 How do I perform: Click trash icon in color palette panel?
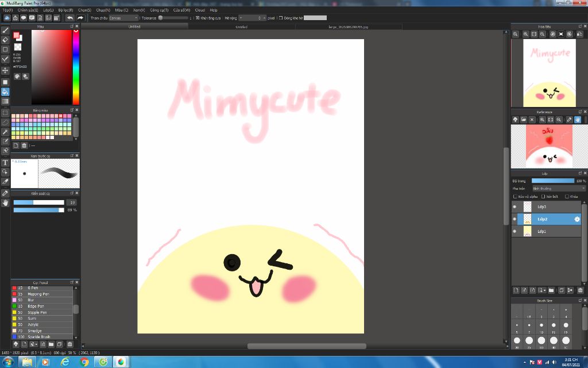pos(24,145)
